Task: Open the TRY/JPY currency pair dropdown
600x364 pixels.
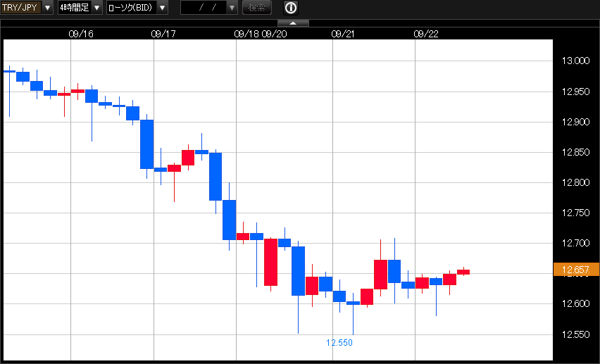Action: (47, 8)
